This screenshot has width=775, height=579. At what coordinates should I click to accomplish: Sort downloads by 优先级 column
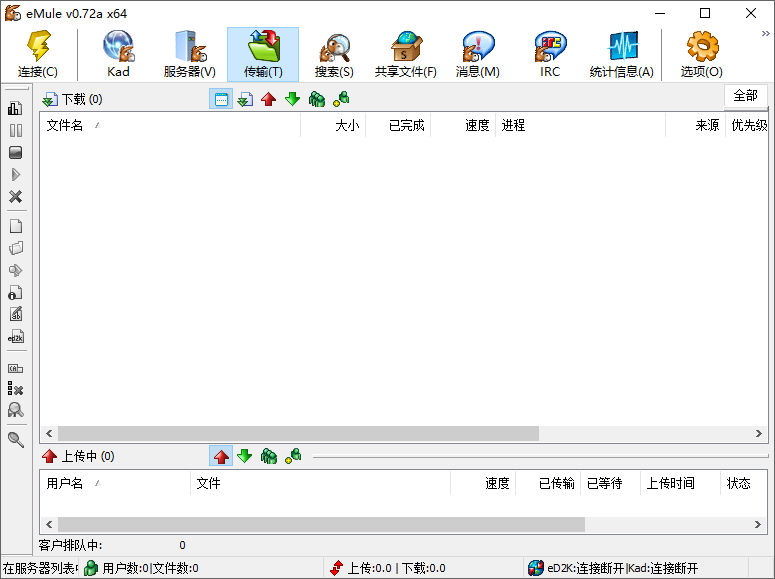pyautogui.click(x=747, y=125)
